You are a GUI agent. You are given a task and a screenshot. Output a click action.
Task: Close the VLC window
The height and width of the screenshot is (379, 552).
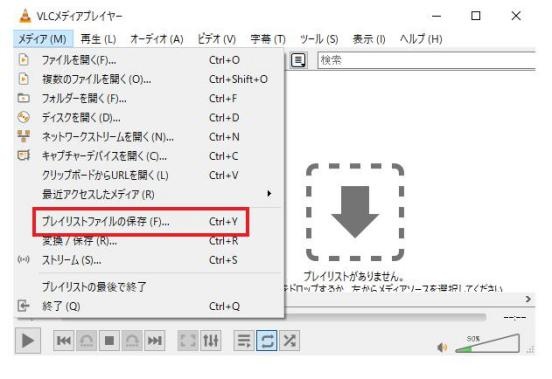tap(516, 16)
